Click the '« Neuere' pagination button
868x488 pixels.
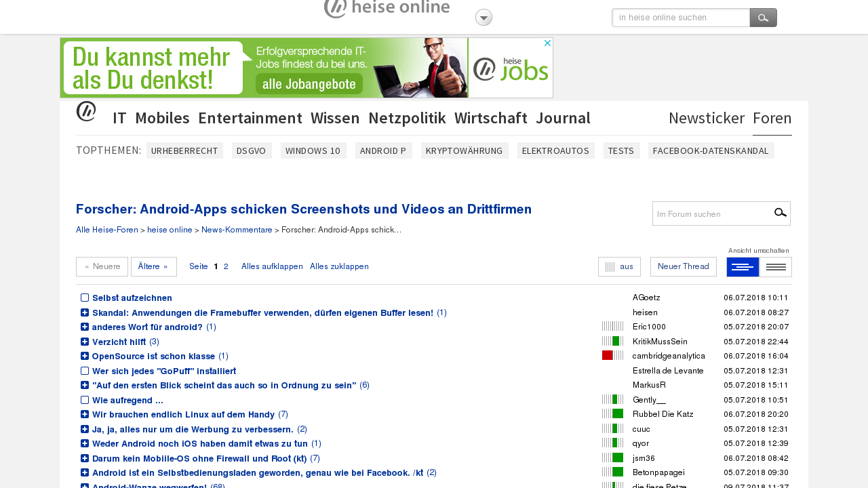(x=102, y=266)
